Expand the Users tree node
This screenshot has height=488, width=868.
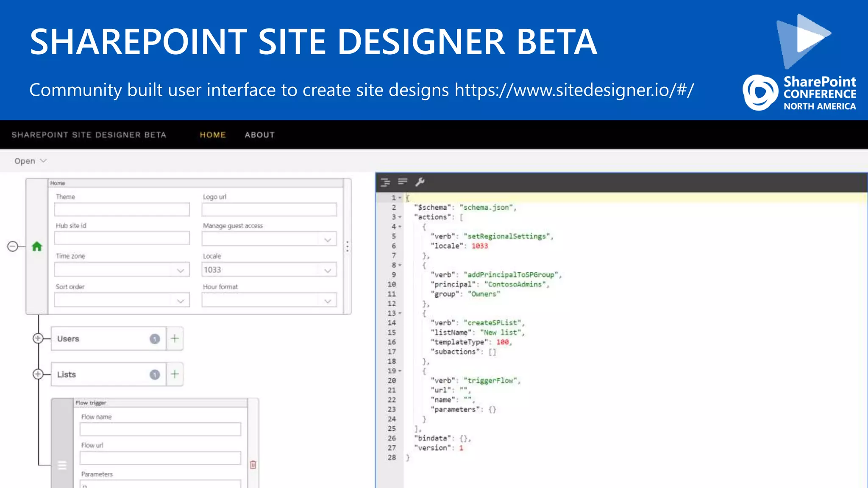[x=38, y=338]
